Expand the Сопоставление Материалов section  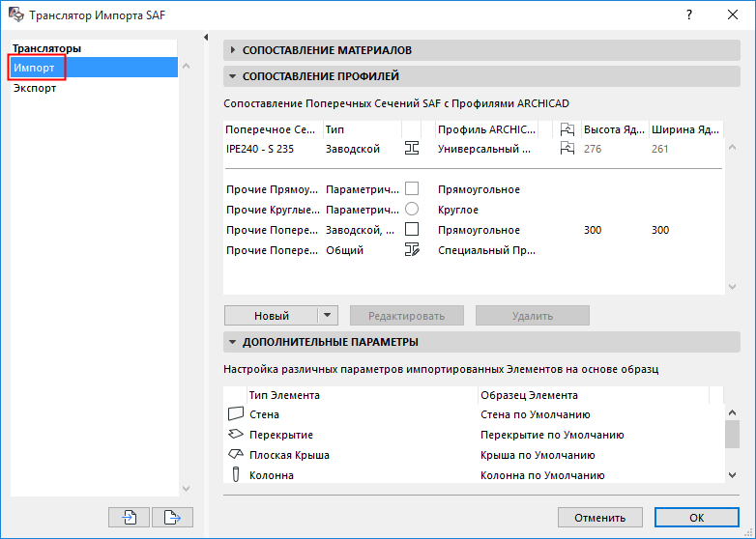click(231, 50)
